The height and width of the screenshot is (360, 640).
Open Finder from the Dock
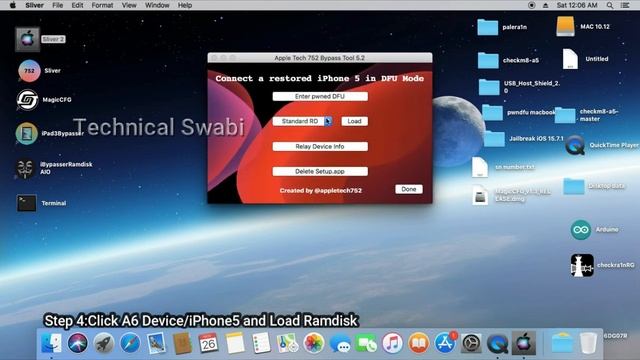point(51,343)
